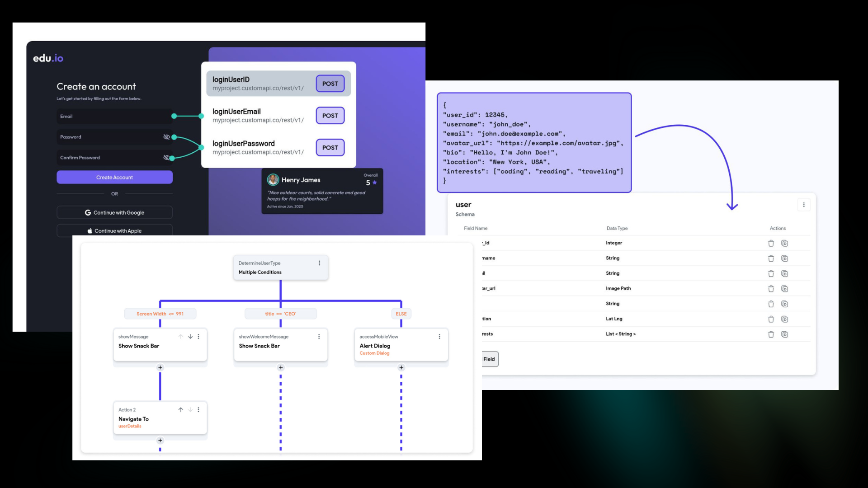Delete the Integer field row
The width and height of the screenshot is (868, 488).
tap(771, 244)
